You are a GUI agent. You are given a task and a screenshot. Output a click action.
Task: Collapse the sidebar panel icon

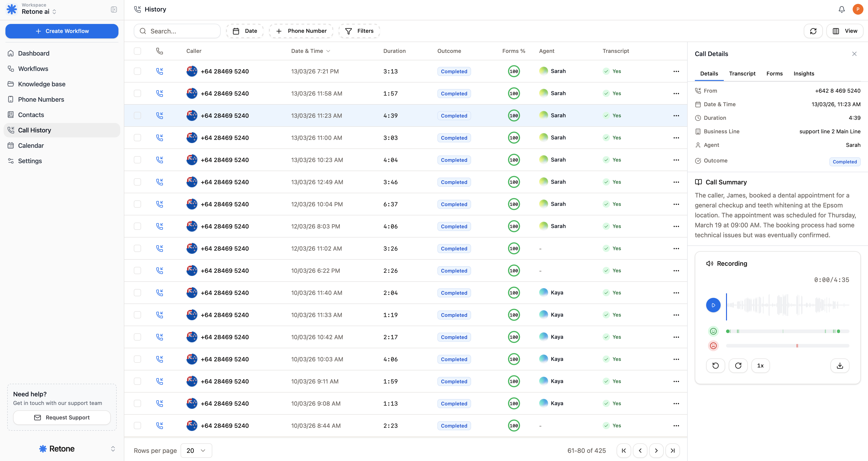pos(114,9)
